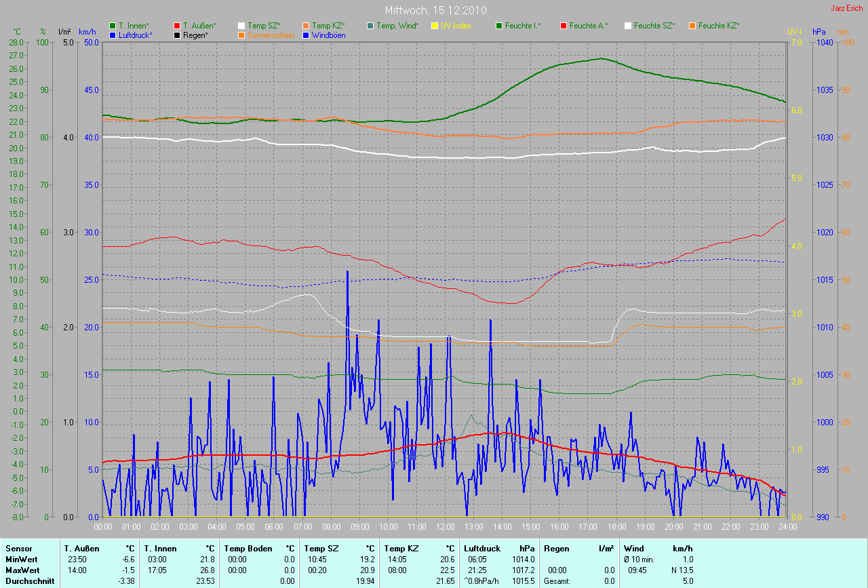Select the Wind column header in table

[x=633, y=549]
